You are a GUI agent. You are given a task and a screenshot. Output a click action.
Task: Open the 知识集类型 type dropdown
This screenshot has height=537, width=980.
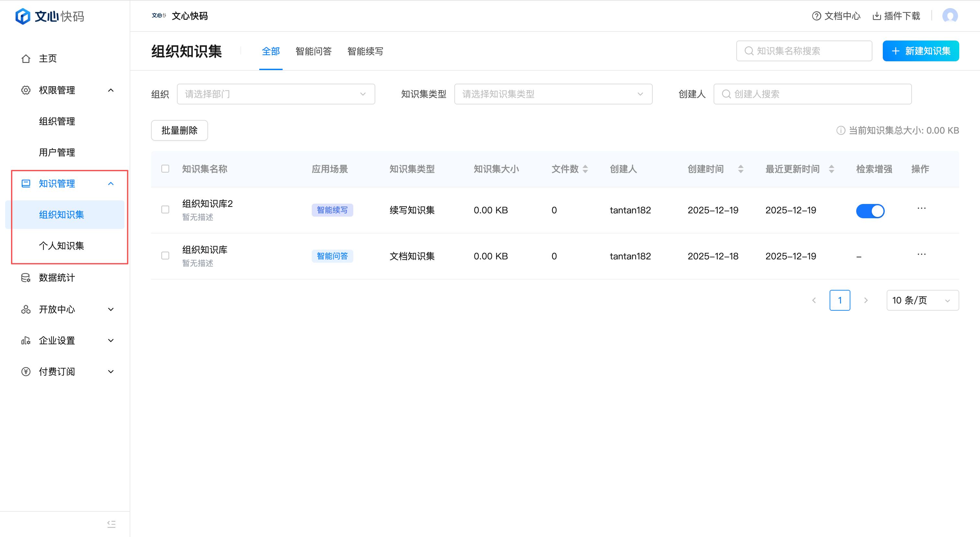[553, 94]
